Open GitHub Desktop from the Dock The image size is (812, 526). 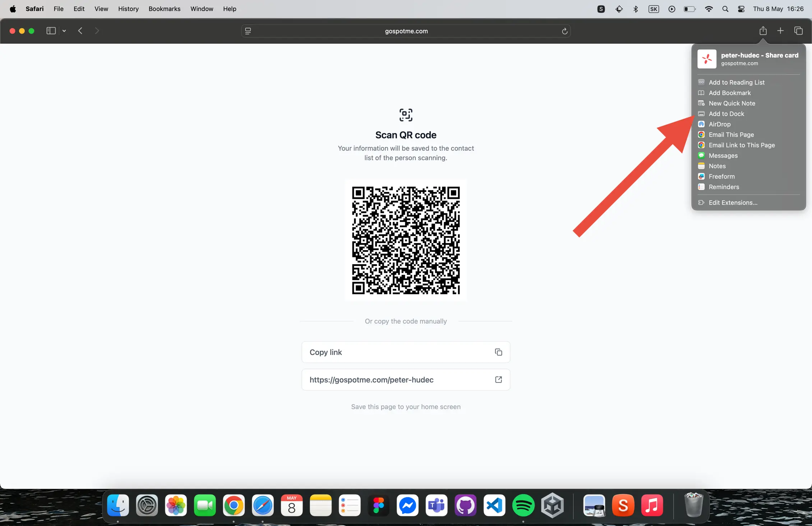466,506
